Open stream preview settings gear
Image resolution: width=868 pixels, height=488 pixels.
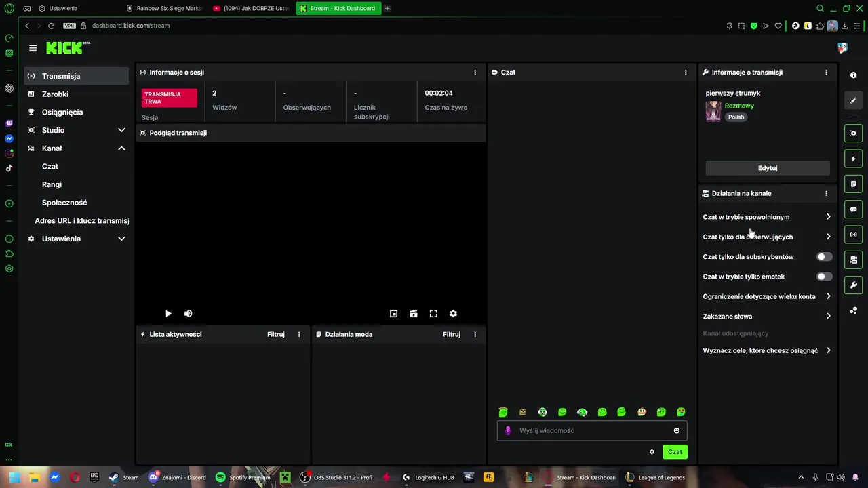pos(454,314)
